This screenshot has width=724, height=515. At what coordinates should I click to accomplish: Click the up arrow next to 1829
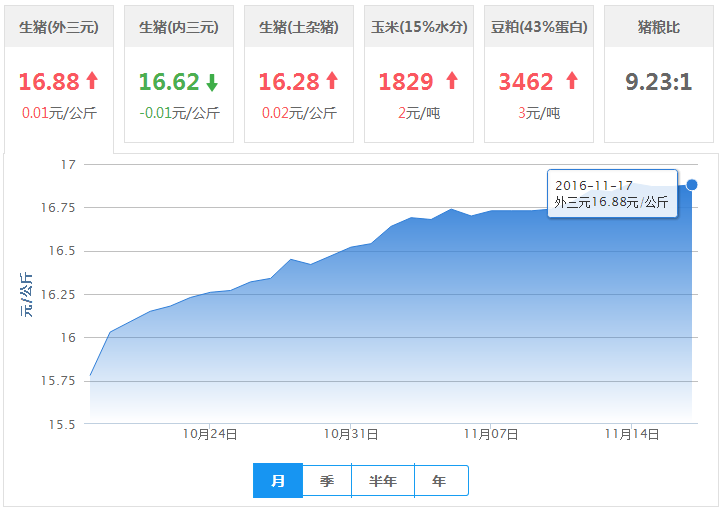click(452, 81)
